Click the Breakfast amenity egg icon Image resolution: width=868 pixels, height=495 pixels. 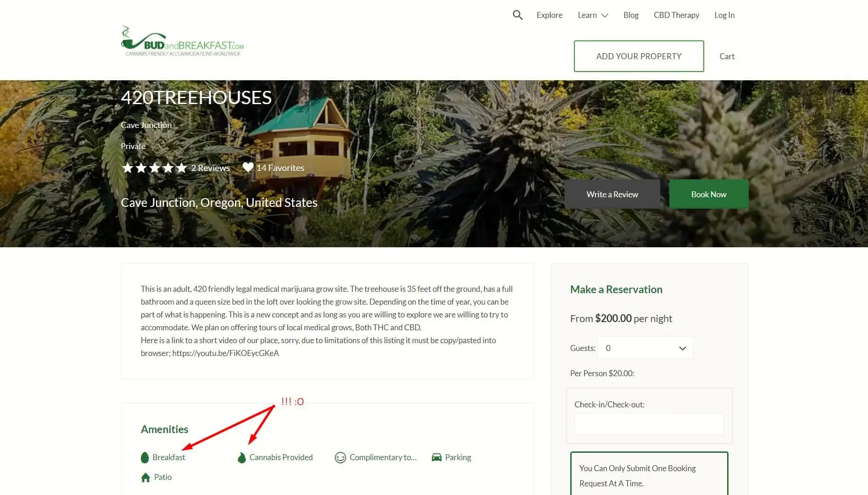click(x=145, y=457)
